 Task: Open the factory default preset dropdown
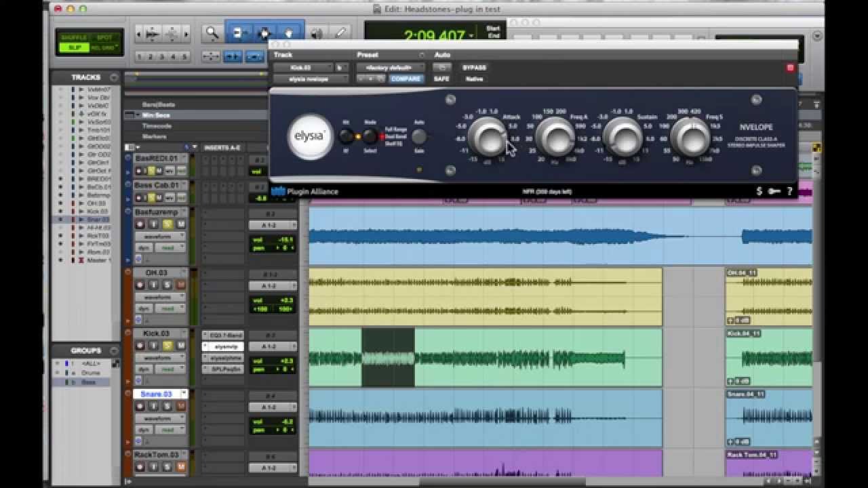(390, 68)
